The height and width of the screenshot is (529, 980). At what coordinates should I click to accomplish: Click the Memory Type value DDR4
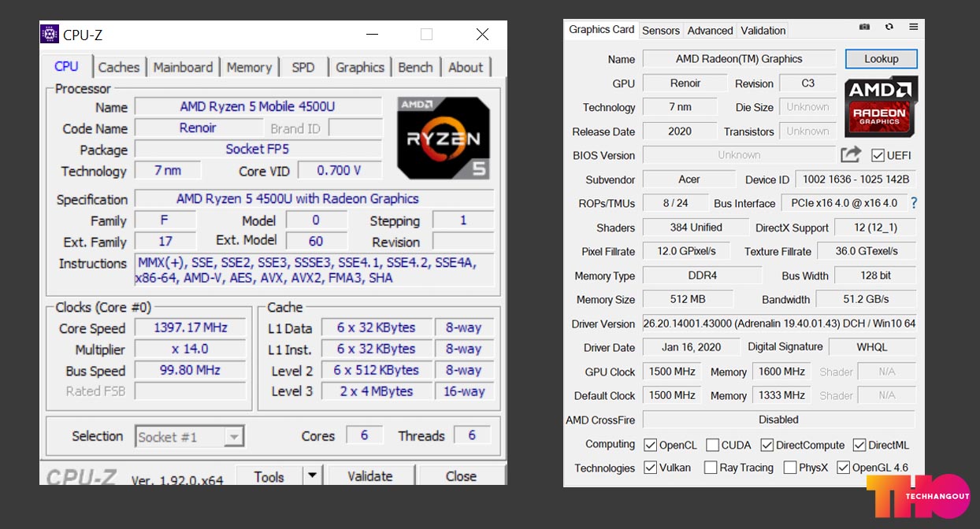click(703, 276)
